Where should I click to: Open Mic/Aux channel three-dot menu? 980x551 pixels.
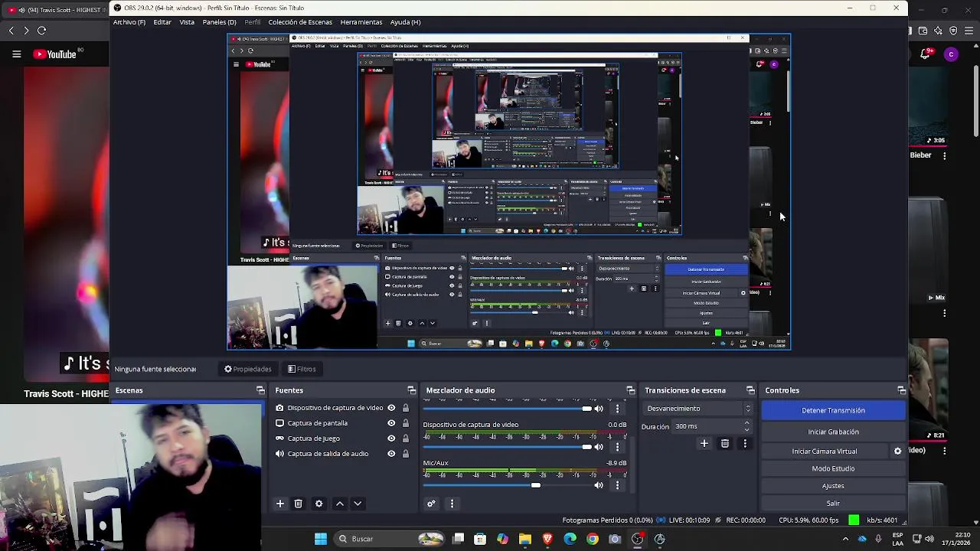[617, 485]
